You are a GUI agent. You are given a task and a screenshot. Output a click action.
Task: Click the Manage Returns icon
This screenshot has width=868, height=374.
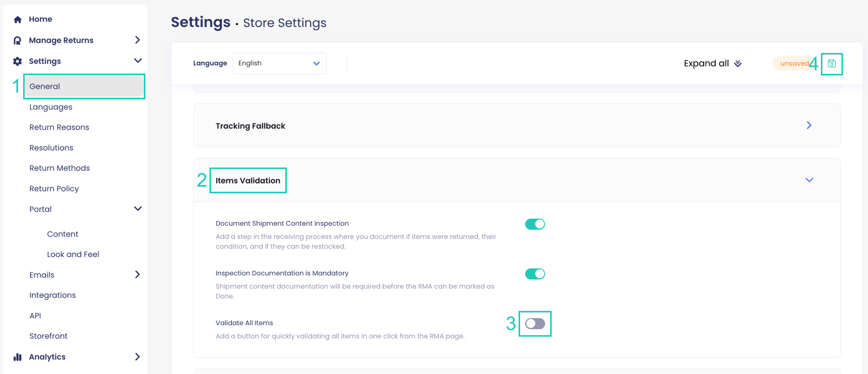(x=18, y=40)
